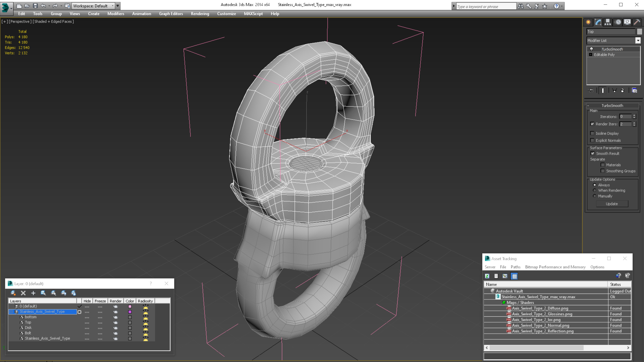Toggle Show End Result icon
644x362 pixels.
click(602, 90)
